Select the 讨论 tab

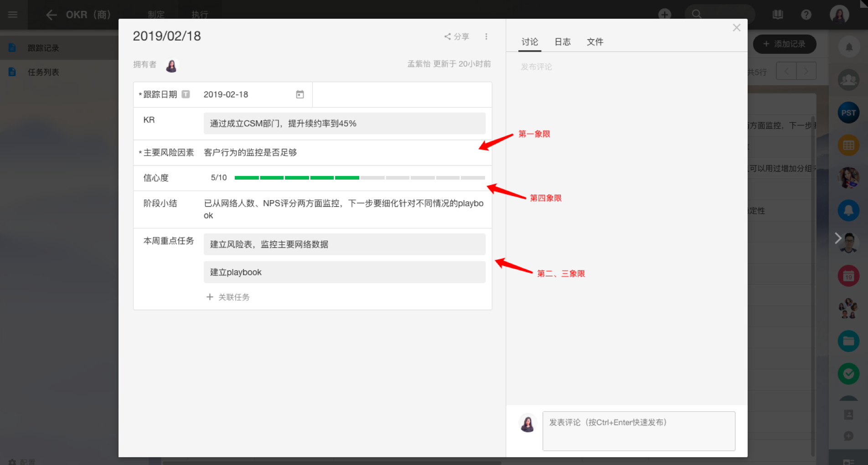pyautogui.click(x=530, y=42)
